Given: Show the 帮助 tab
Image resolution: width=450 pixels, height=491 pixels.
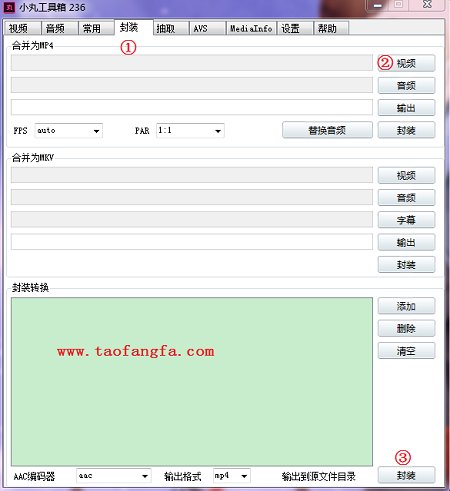Looking at the screenshot, I should [331, 28].
